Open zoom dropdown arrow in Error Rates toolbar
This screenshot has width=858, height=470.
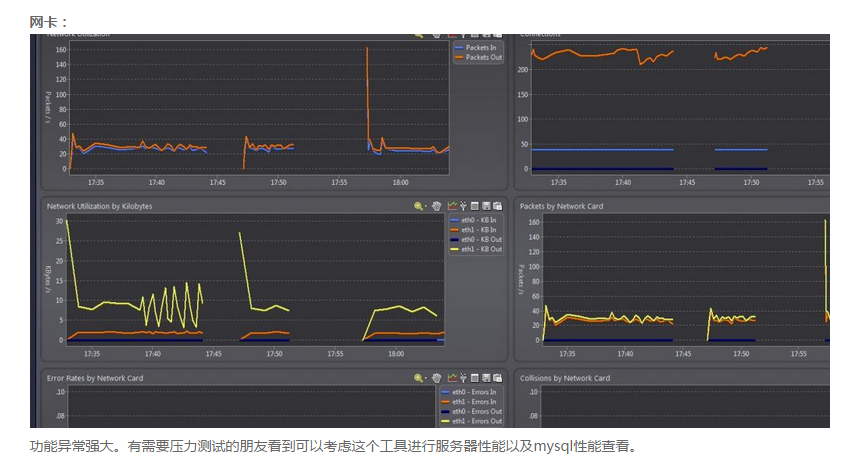coord(426,379)
